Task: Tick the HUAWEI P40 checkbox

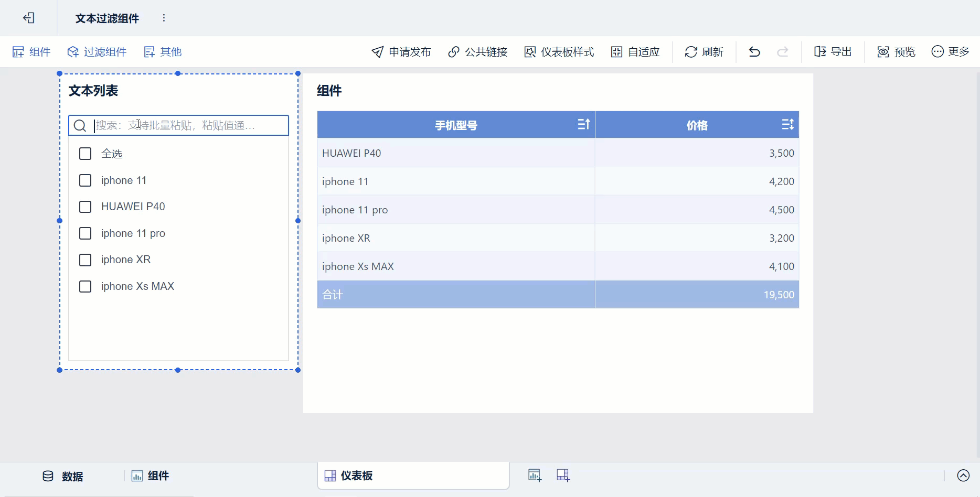Action: point(85,207)
